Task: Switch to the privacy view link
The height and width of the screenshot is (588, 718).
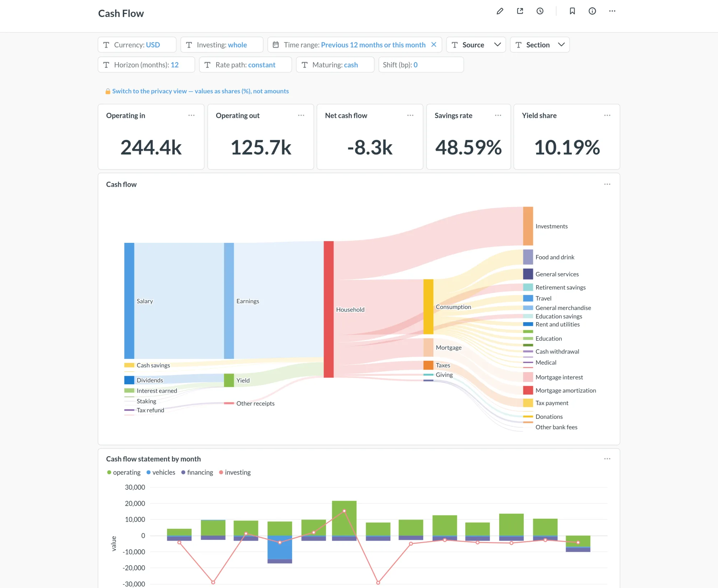Action: (200, 91)
